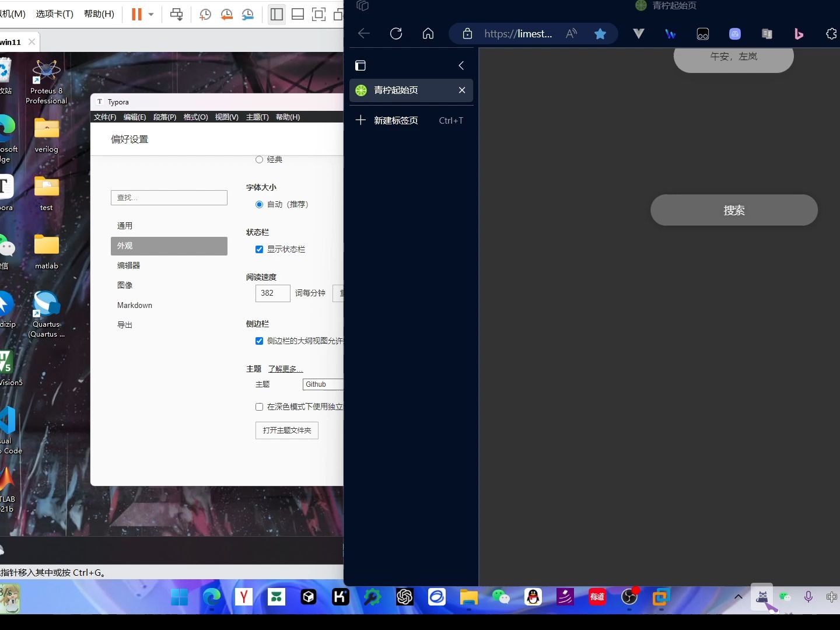Select 导出 preferences category

click(169, 325)
